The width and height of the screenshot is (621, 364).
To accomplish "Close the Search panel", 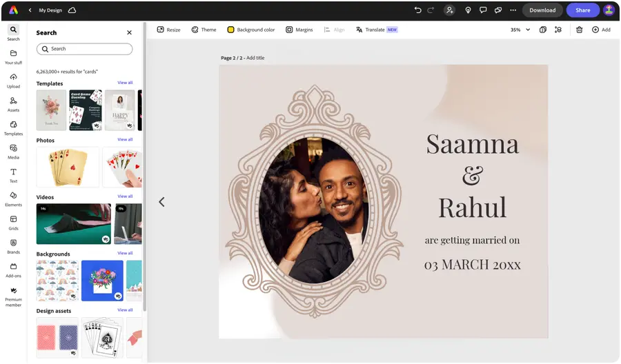I will (129, 32).
